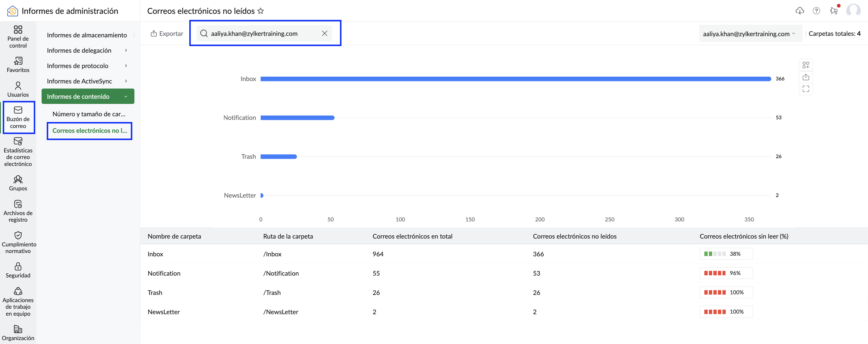Viewport: 868px width, 344px height.
Task: Click the Exportar button
Action: [x=167, y=33]
